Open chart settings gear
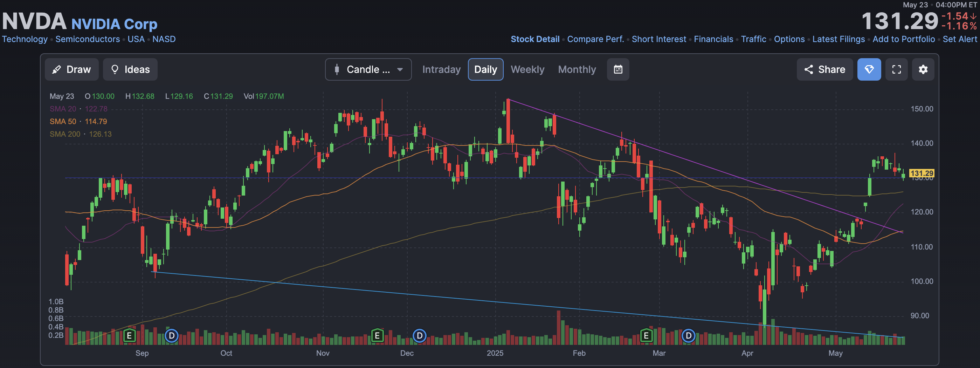The image size is (980, 368). pyautogui.click(x=923, y=69)
